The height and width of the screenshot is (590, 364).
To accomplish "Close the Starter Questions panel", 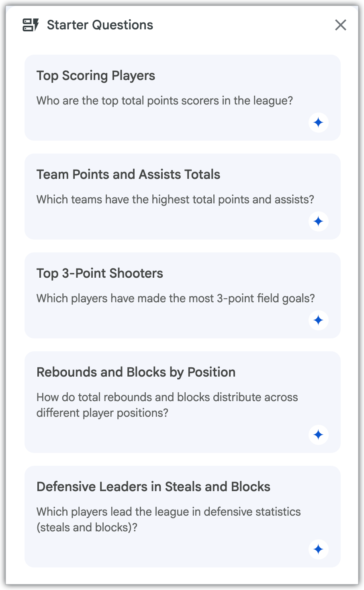I will point(341,25).
